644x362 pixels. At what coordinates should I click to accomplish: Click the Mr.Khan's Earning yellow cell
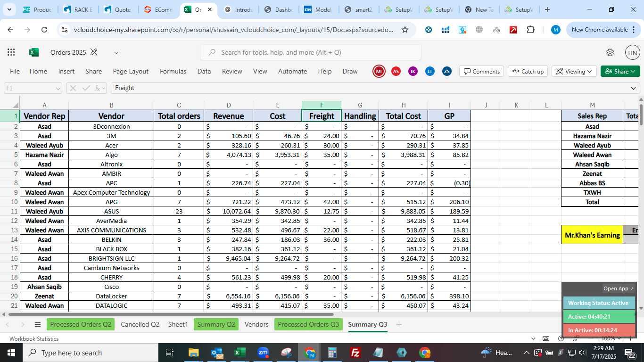pos(592,235)
